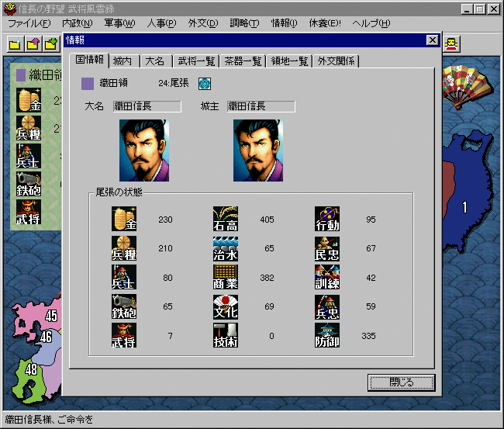Open the 調略(T) menu
The width and height of the screenshot is (504, 429).
(244, 23)
